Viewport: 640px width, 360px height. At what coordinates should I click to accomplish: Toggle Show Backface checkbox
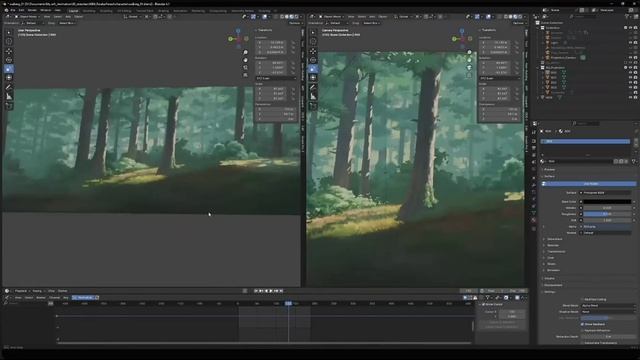coord(582,324)
